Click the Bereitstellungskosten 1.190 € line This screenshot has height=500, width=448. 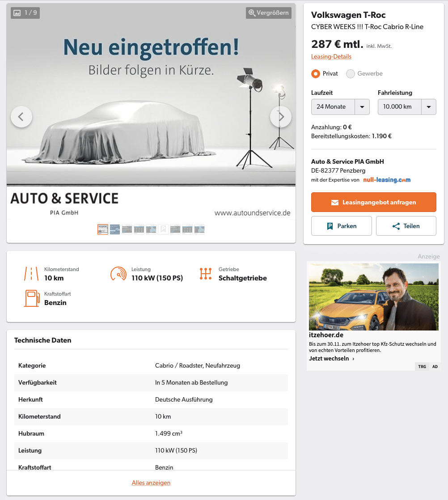point(351,136)
